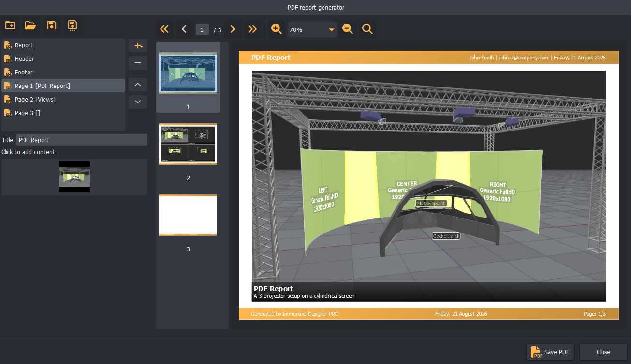
Task: Click the 'Page: 1/3' footer text
Action: tap(595, 314)
